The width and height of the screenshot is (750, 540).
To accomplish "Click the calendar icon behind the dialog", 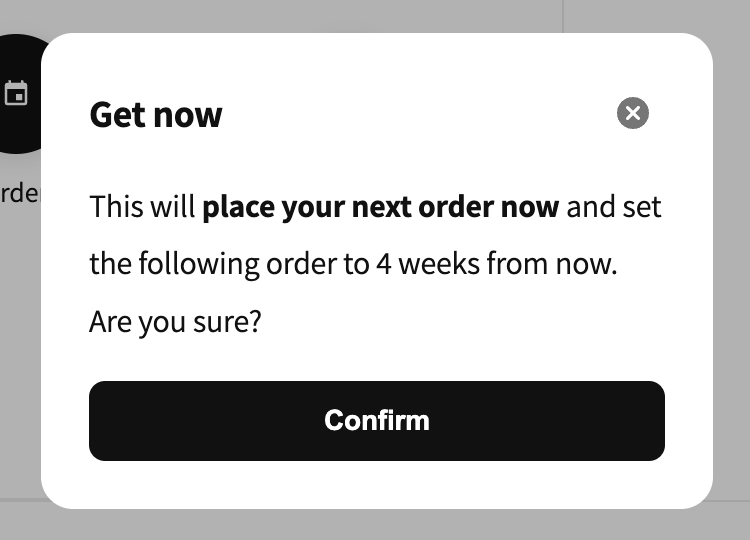I will [16, 93].
